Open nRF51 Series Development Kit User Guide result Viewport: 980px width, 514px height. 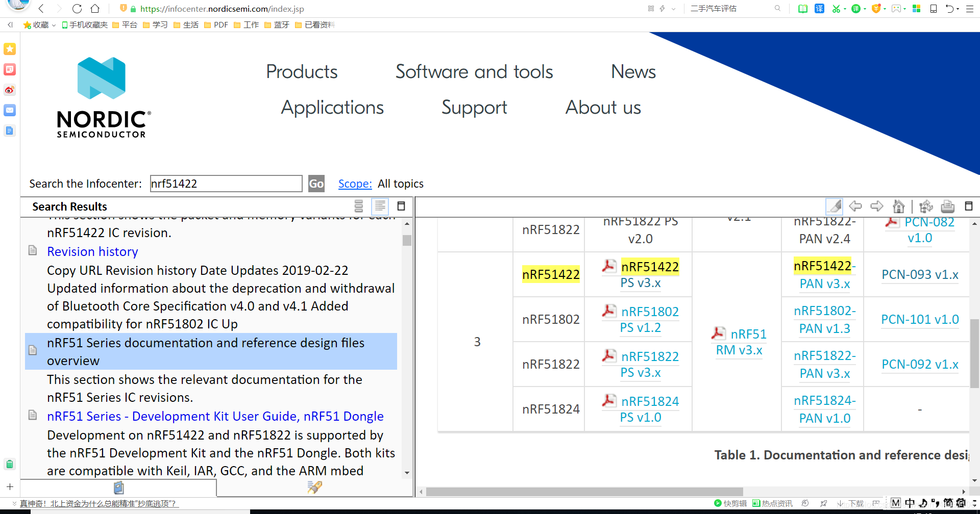click(215, 416)
